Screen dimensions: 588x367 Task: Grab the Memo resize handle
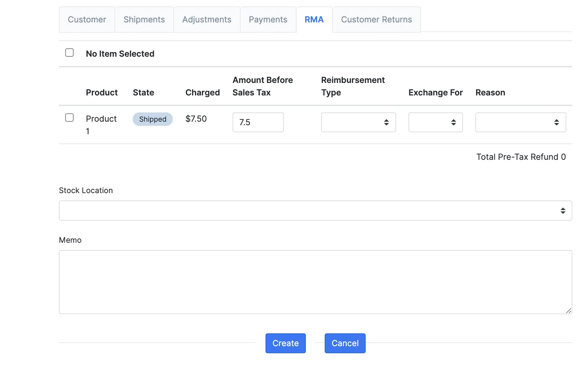click(568, 311)
